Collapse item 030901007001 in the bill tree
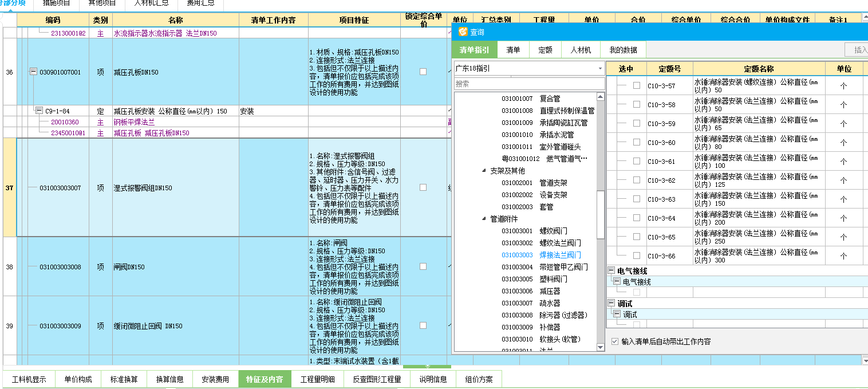This screenshot has width=868, height=389. click(x=33, y=72)
